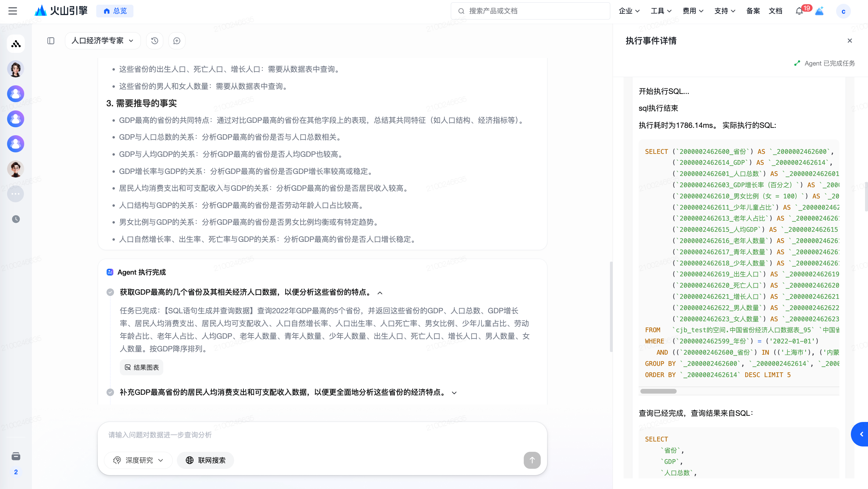868x489 pixels.
Task: Click the 3. 需要推导的事实 heading
Action: pos(141,103)
